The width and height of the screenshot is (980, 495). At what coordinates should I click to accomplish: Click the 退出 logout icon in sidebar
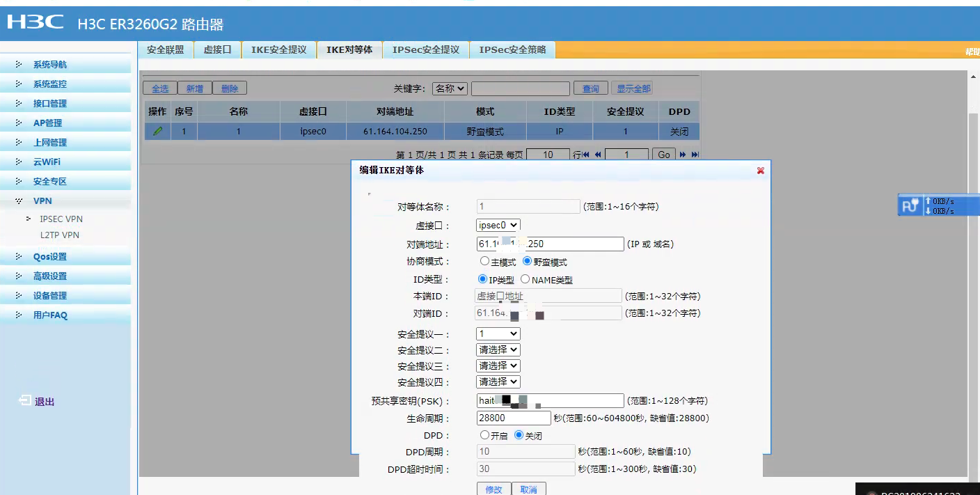click(x=25, y=401)
